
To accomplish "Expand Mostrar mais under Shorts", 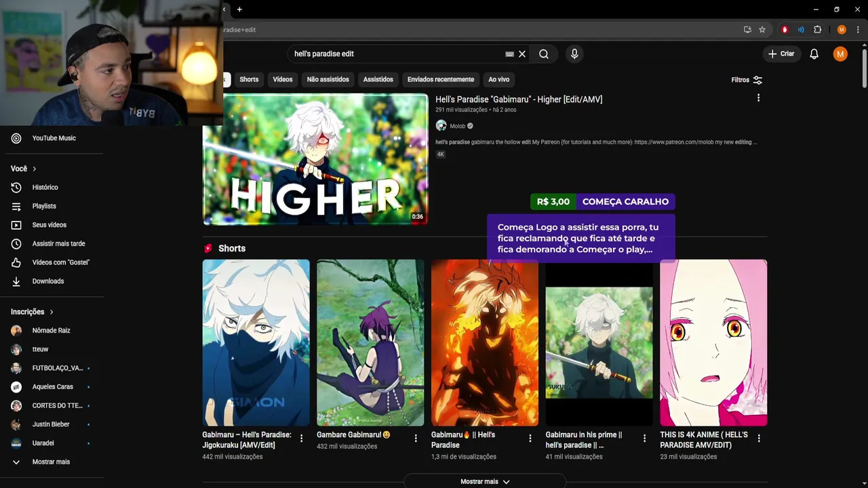I will pos(485,481).
